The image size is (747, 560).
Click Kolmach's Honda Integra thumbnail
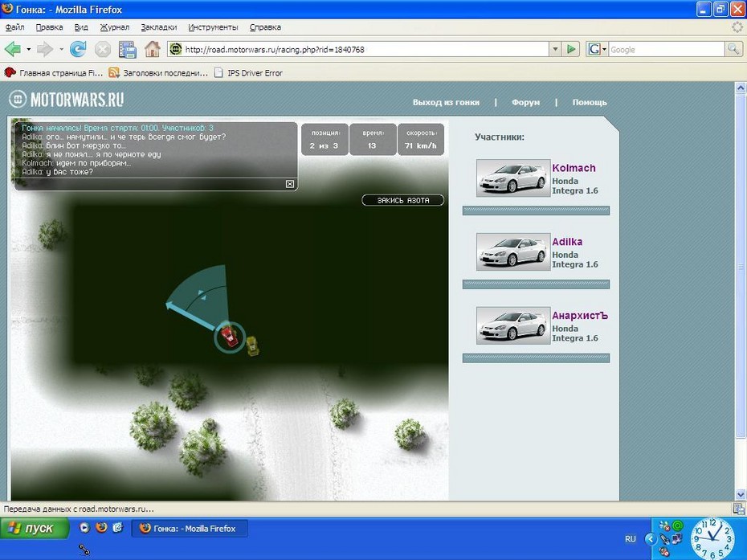click(513, 178)
